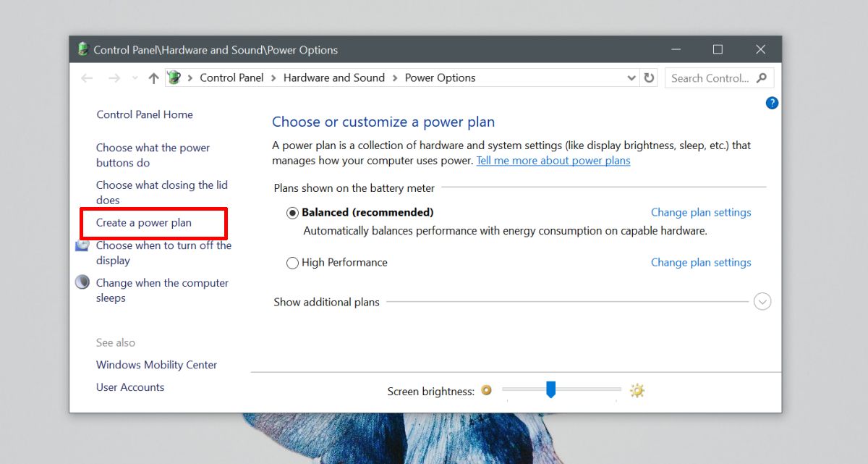Image resolution: width=868 pixels, height=464 pixels.
Task: Click the screen brightness slider thumb
Action: [550, 390]
